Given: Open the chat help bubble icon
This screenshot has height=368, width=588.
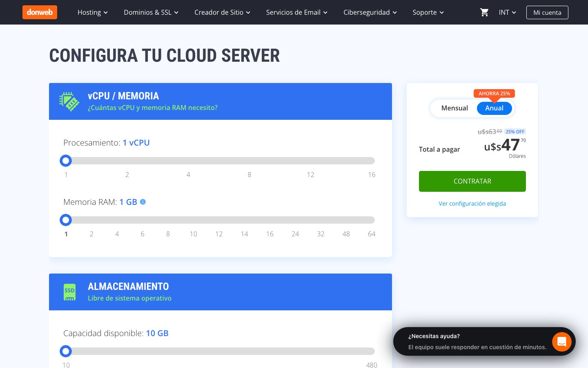Looking at the screenshot, I should point(561,341).
